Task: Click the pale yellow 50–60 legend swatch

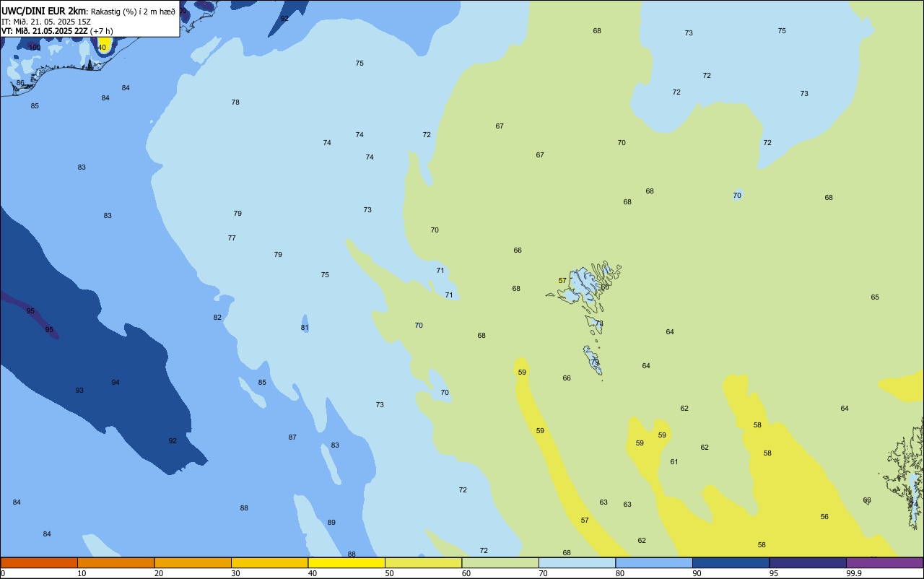Action: pyautogui.click(x=423, y=562)
